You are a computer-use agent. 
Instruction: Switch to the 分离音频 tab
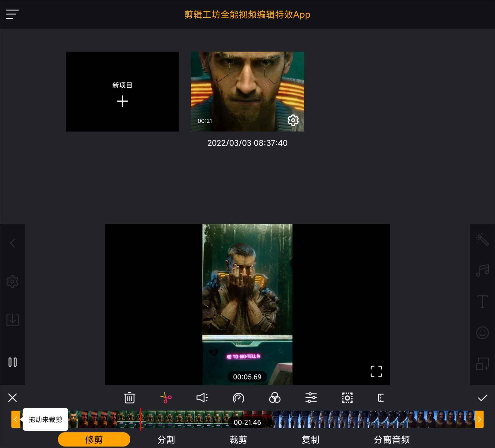[392, 440]
